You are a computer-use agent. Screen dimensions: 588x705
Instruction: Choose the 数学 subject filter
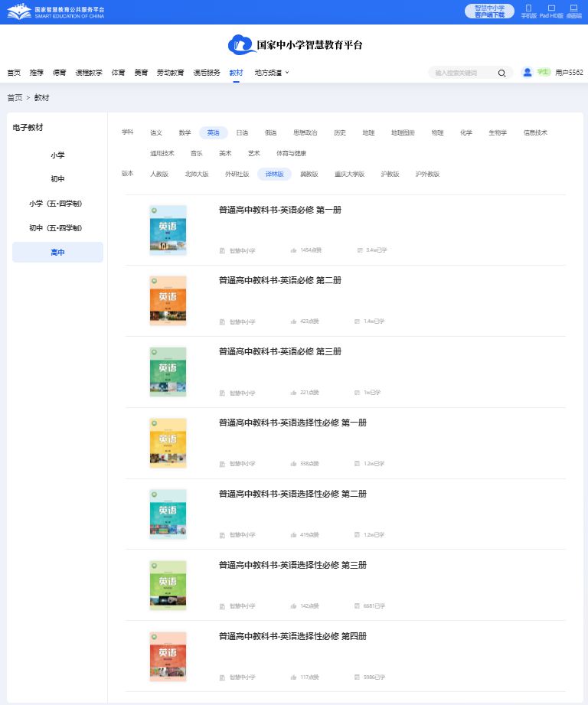pos(185,132)
